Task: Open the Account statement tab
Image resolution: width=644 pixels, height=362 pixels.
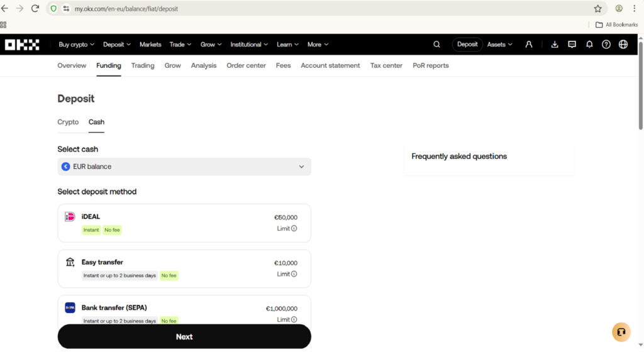Action: coord(330,65)
